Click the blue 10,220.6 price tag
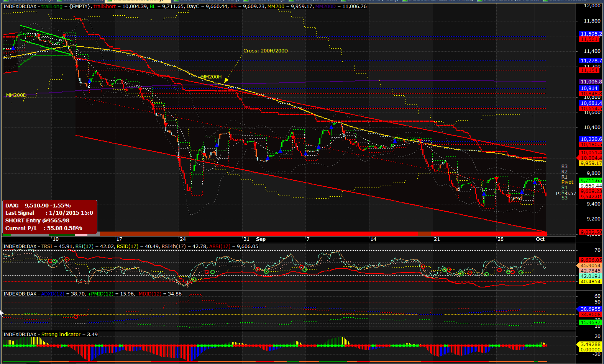 [591, 139]
